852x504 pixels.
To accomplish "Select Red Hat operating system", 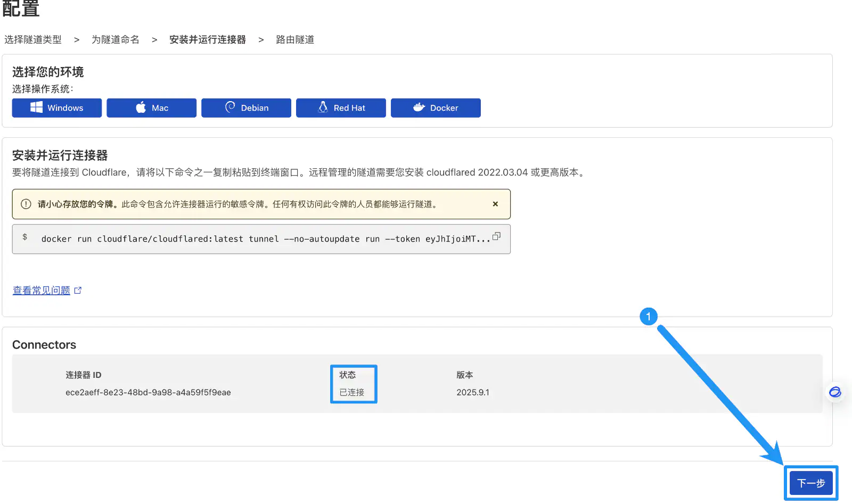I will click(x=341, y=108).
